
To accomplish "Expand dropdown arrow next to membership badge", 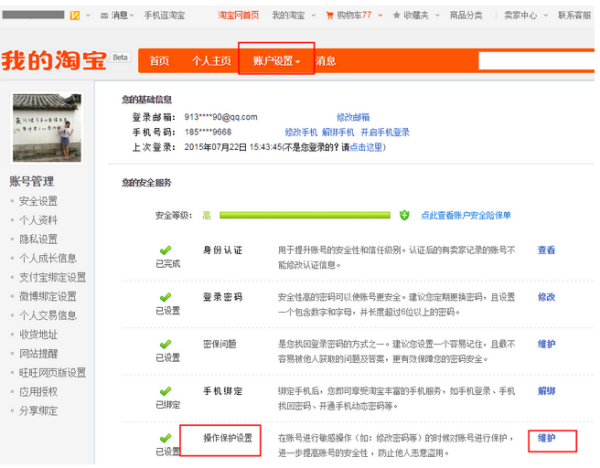I will pos(88,16).
